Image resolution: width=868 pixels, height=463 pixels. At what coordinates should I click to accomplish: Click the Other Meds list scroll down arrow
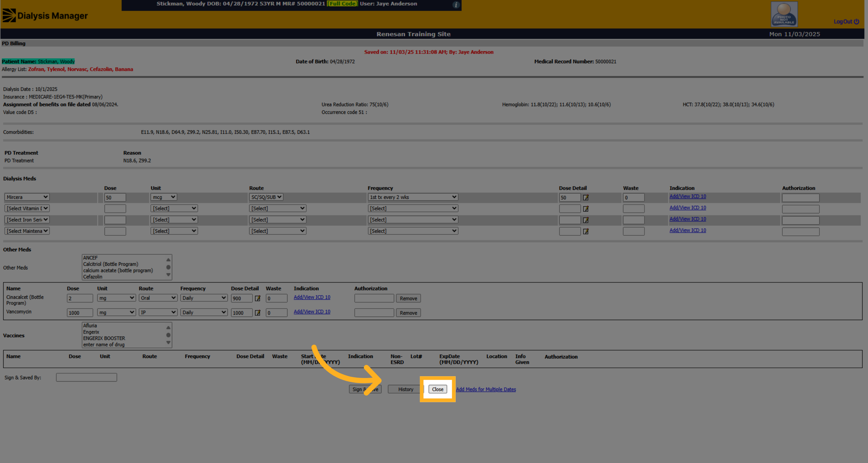click(x=168, y=275)
